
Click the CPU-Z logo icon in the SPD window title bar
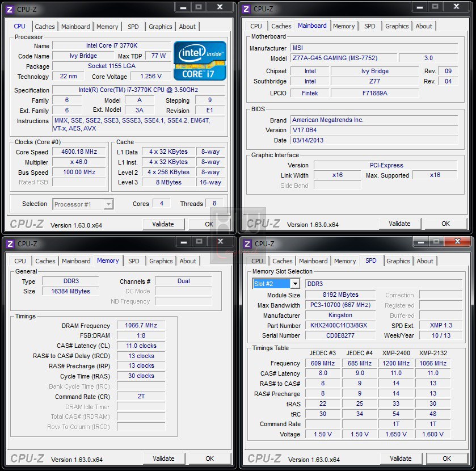[x=247, y=244]
